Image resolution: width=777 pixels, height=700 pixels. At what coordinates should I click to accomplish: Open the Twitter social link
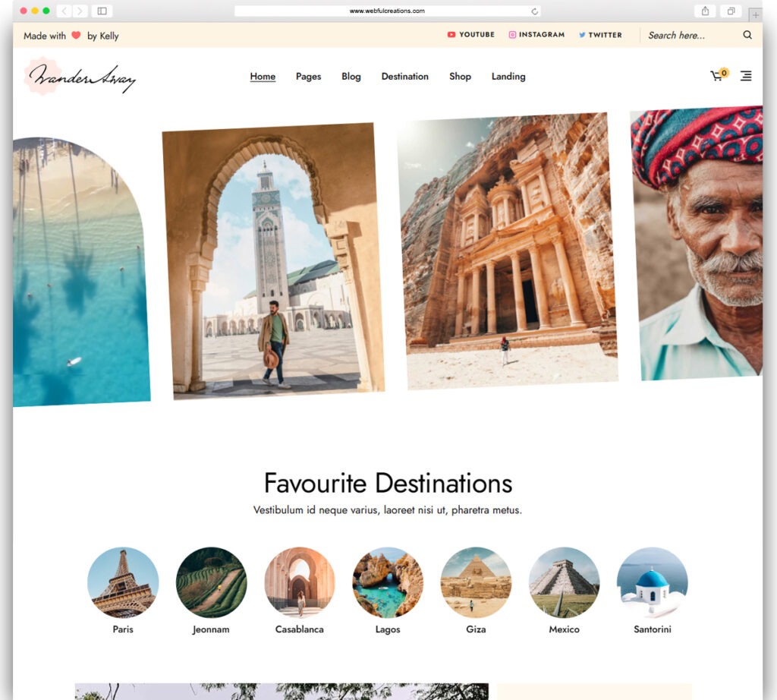click(600, 35)
